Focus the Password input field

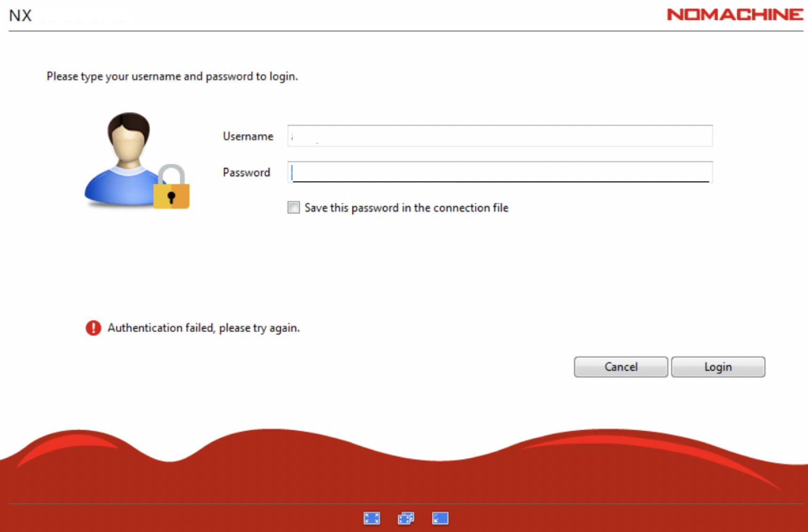click(x=500, y=172)
